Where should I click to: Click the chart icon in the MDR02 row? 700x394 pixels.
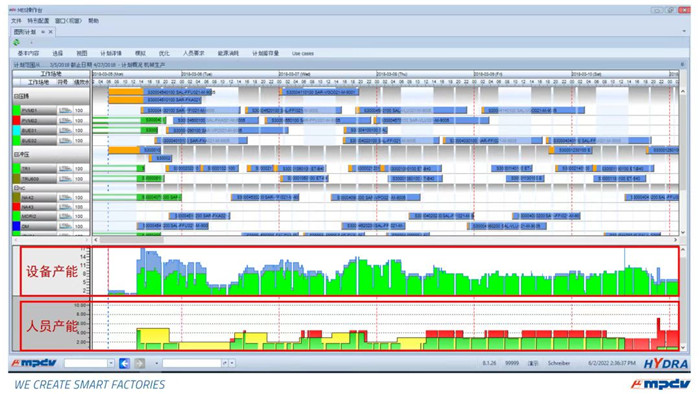tap(65, 216)
